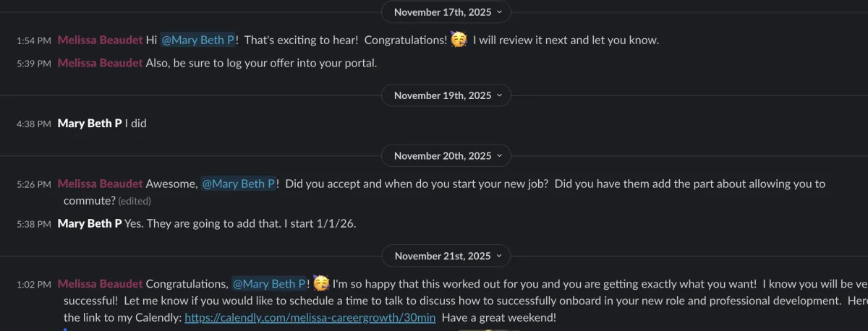
Task: Expand the November 19th, 2025 date menu
Action: tap(446, 95)
